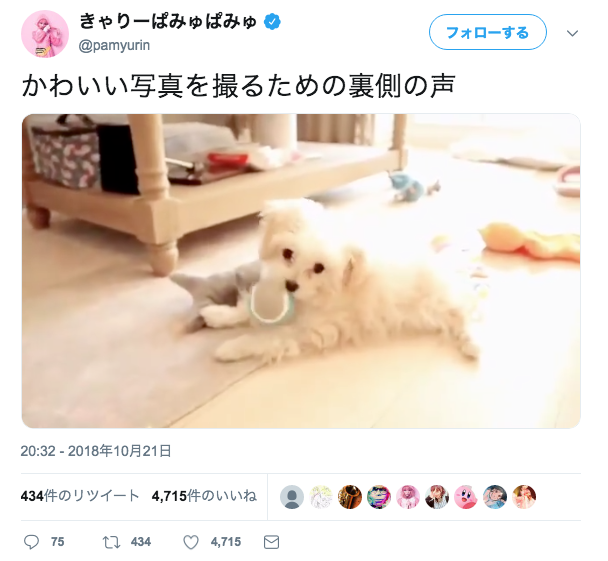Click the sunglasses face liker avatar
This screenshot has width=608, height=561.
[x=379, y=497]
